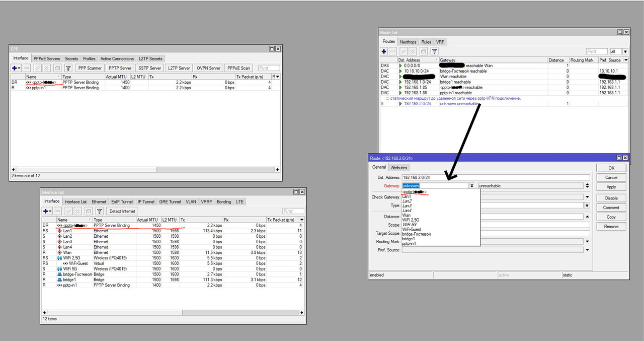Open the Nexthops tab in Route List

(408, 42)
